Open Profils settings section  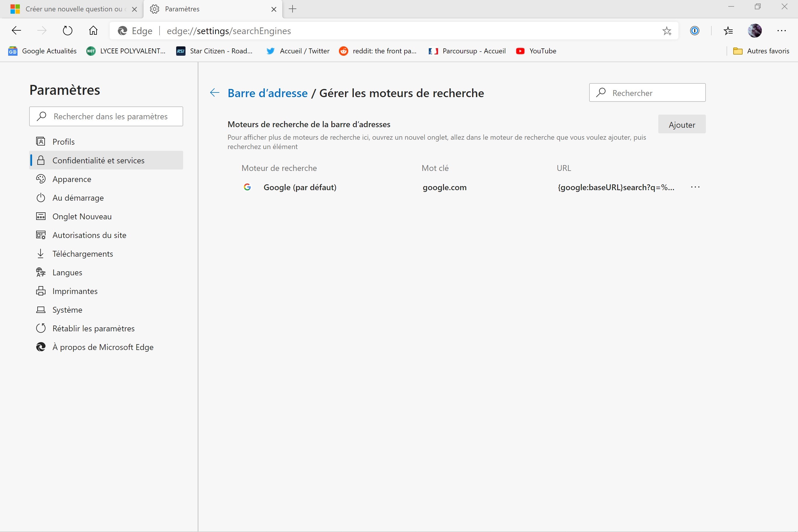(106, 141)
